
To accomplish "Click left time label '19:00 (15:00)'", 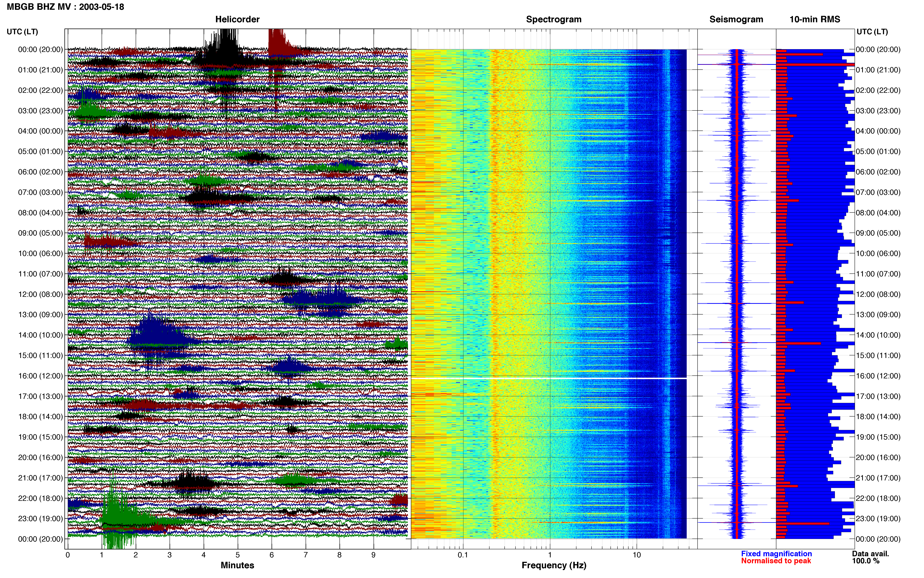I will coord(41,437).
